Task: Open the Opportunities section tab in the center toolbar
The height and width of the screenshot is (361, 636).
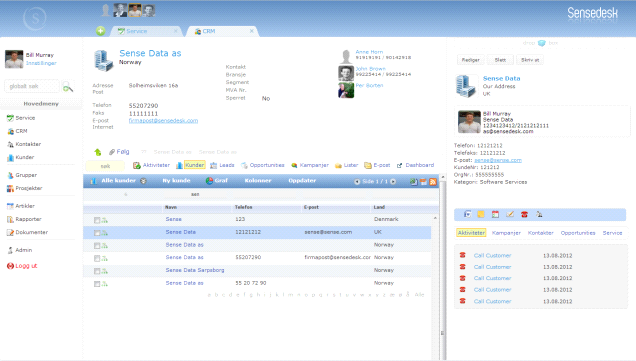Action: [x=267, y=165]
